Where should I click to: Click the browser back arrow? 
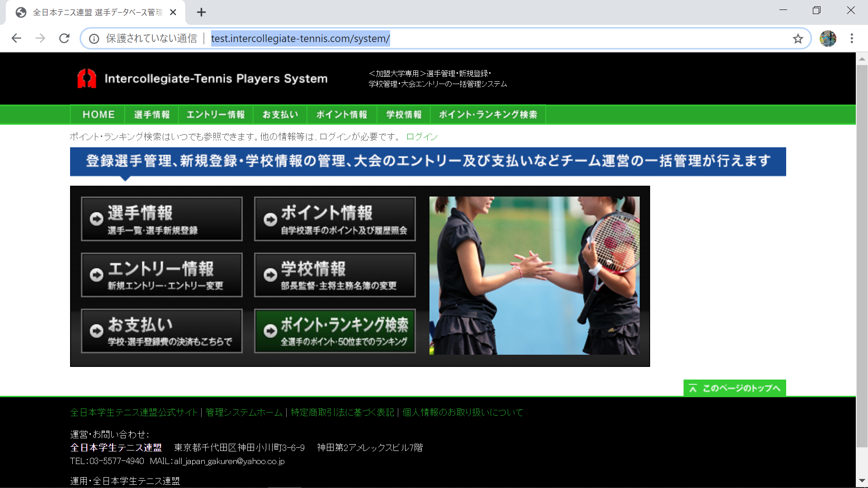(17, 38)
